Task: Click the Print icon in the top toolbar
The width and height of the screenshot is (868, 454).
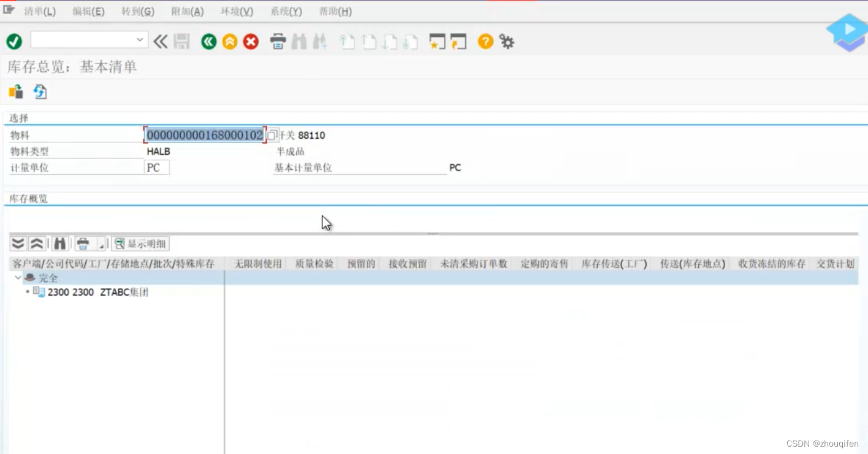Action: (278, 42)
